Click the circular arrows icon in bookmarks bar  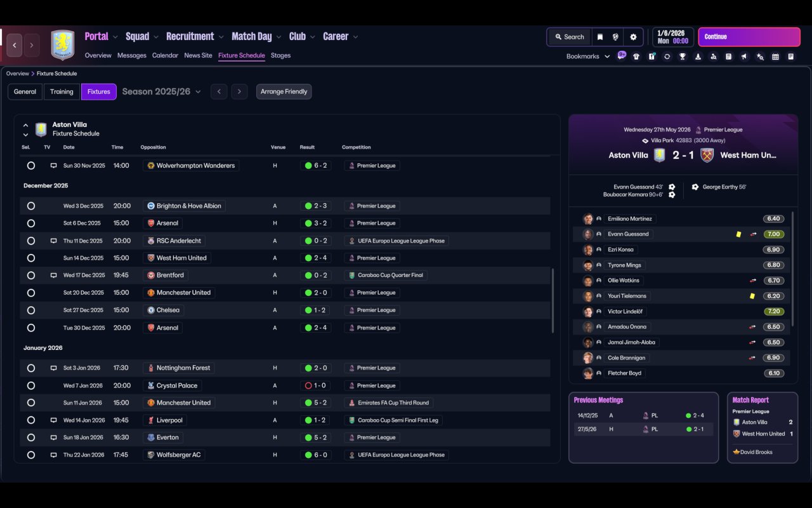point(667,57)
